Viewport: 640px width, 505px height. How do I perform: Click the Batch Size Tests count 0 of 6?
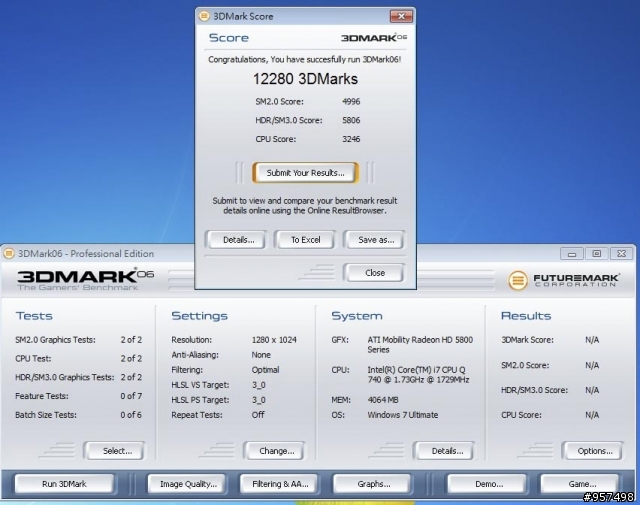coord(131,415)
